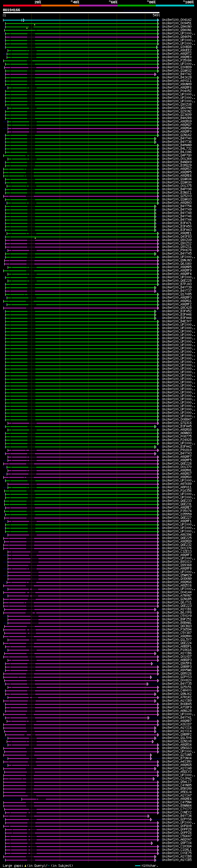Select the UniRef100_Q9XZU8 label
Viewport: 197px width, 868px height.
177,104
